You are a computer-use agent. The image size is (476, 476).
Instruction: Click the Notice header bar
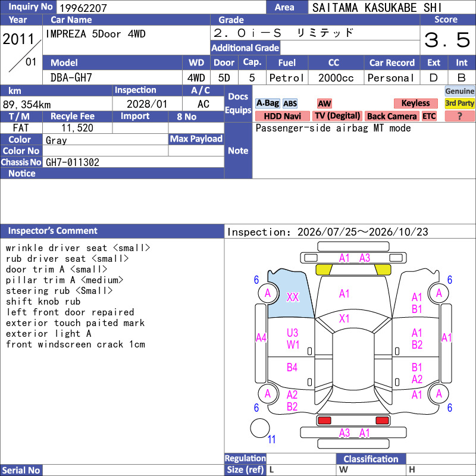112,173
